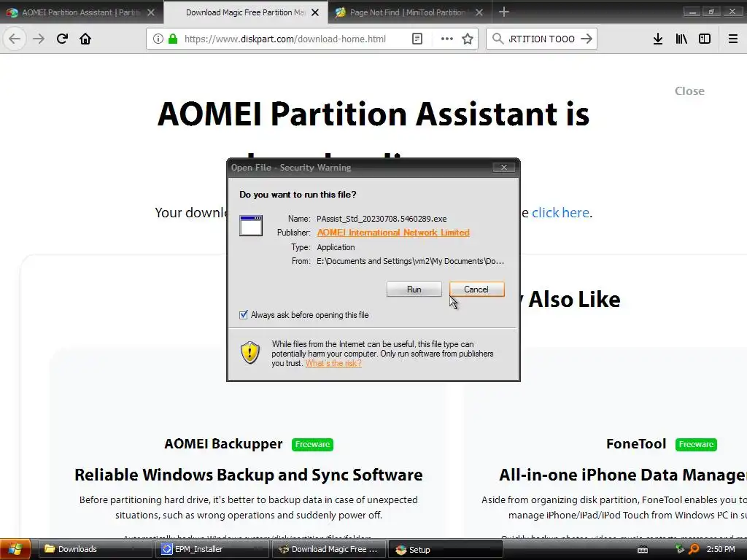Toggle the sidebar icon
Image resolution: width=747 pixels, height=560 pixels.
coord(705,39)
